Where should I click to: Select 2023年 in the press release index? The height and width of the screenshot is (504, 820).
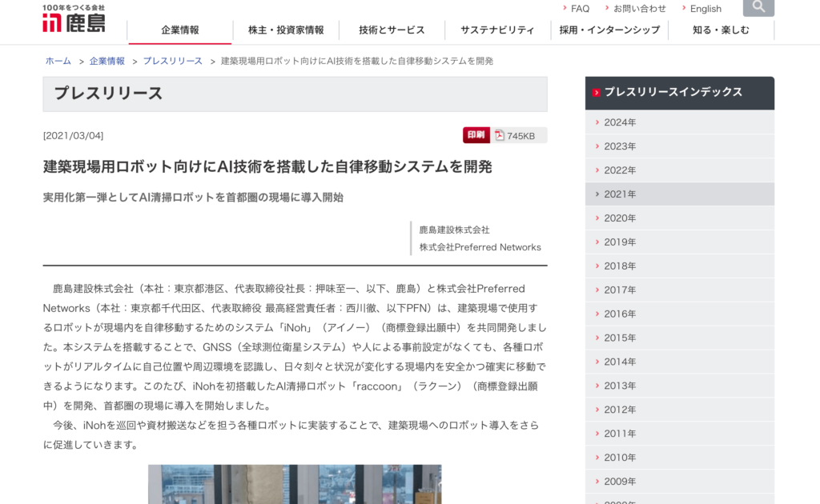tap(679, 146)
